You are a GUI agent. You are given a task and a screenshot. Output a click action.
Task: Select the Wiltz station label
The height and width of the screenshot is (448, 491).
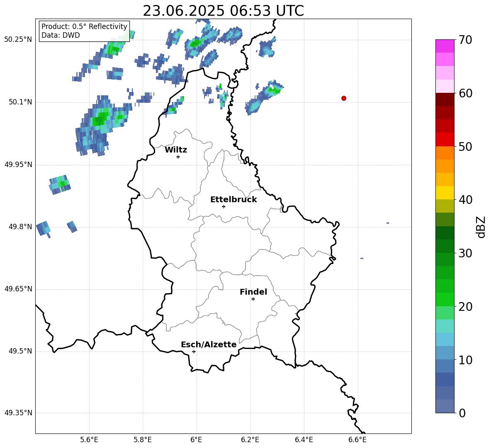[176, 150]
